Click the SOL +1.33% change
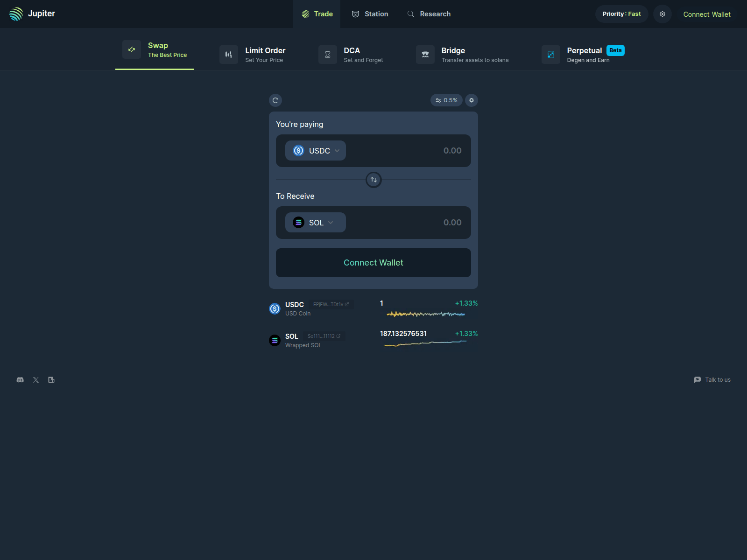Image resolution: width=747 pixels, height=560 pixels. 466,334
